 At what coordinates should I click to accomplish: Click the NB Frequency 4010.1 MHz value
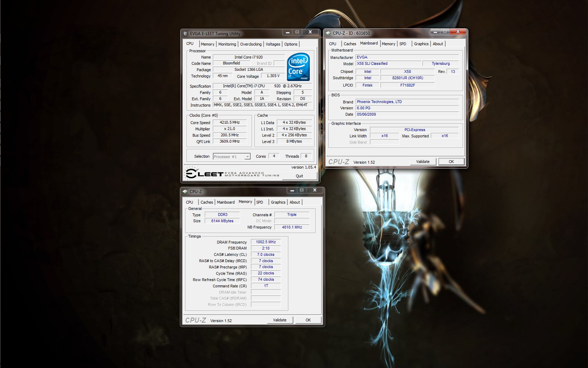pos(292,227)
